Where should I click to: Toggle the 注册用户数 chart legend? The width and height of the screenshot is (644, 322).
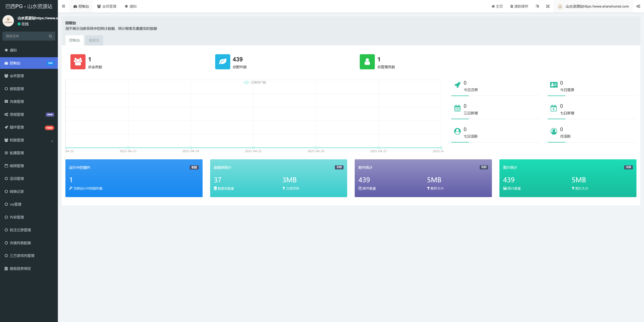coord(255,82)
